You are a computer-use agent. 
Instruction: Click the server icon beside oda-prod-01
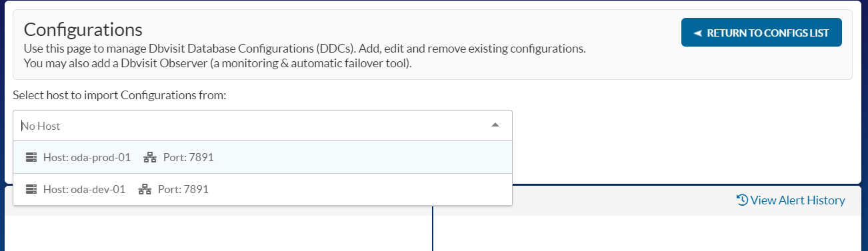31,157
